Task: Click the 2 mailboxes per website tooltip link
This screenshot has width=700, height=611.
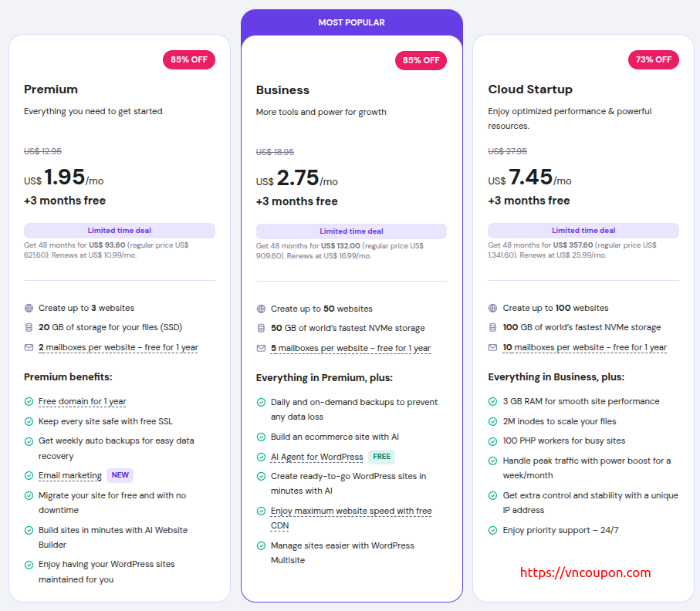Action: point(118,347)
